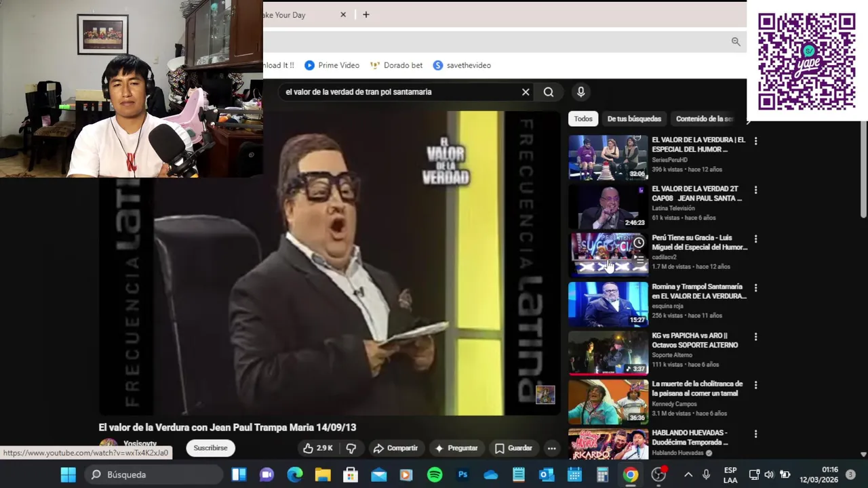Open Mail app from taskbar

(x=378, y=474)
